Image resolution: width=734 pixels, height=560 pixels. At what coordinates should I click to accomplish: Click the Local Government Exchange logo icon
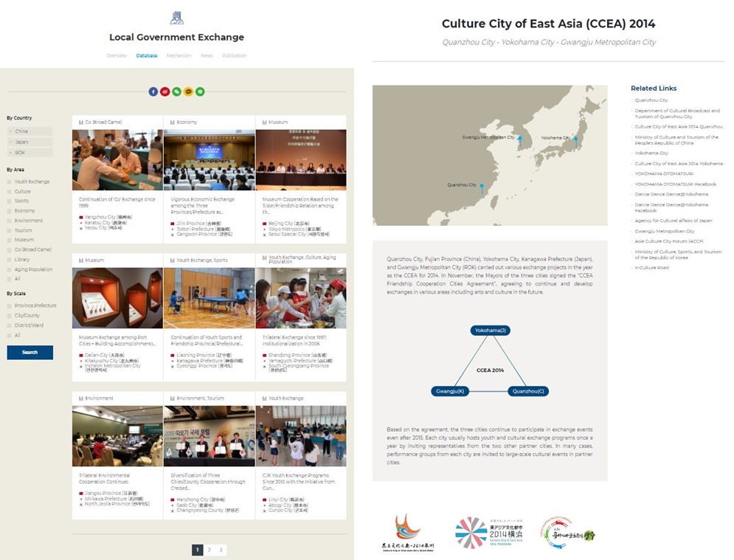tap(176, 18)
